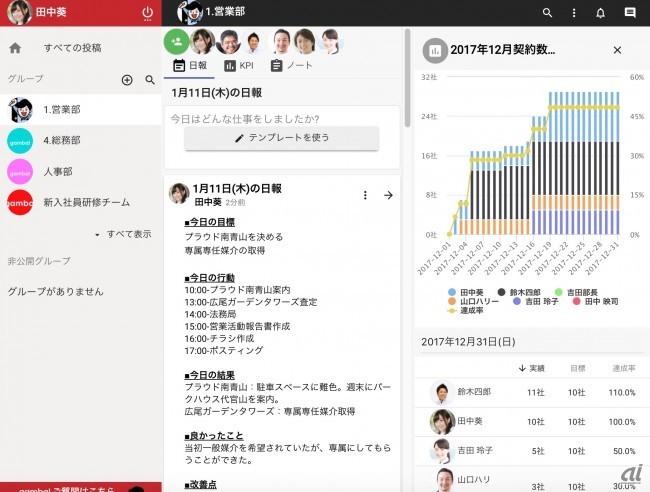Toggle 田中 映司 legend entry
The height and width of the screenshot is (492, 650).
coord(596,301)
